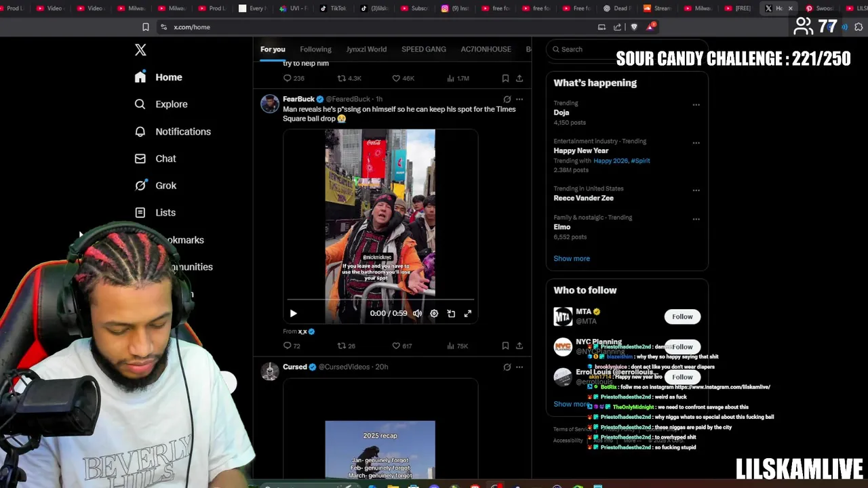Bookmark the FearBuck post
This screenshot has height=488, width=868.
(x=505, y=346)
